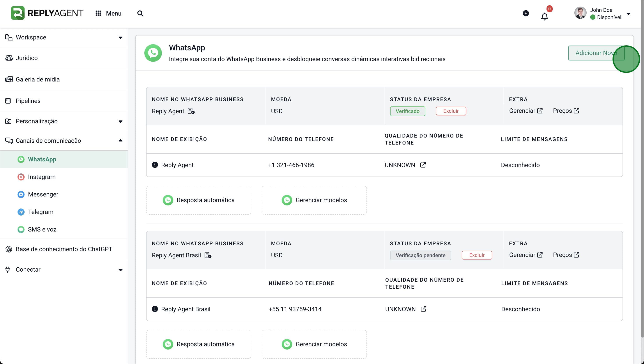The image size is (644, 364).
Task: Click the Pipelines board icon
Action: 8,101
